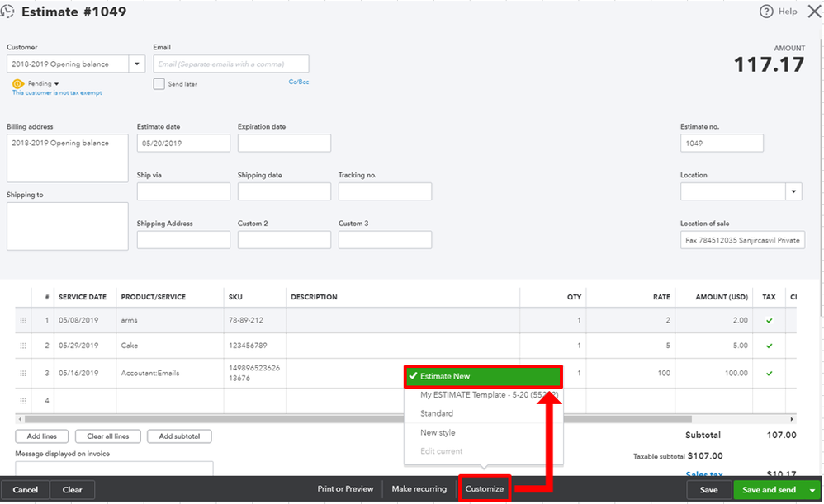Click the Clear button

[x=73, y=490]
